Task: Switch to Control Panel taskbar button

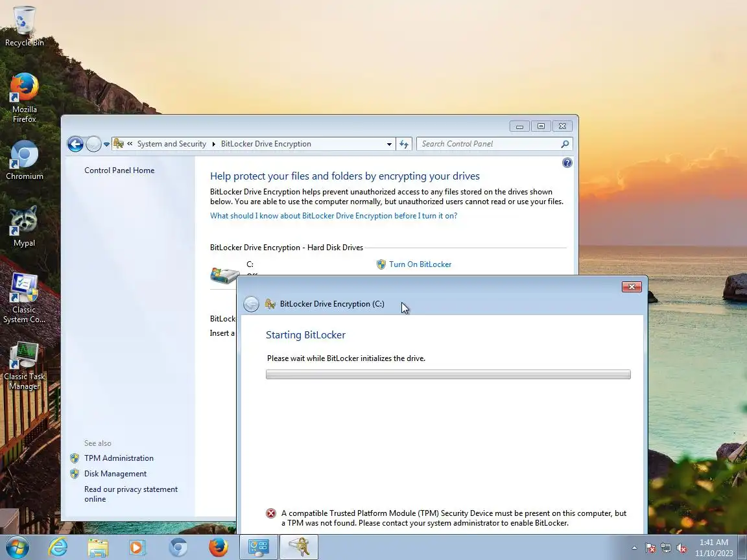Action: [x=258, y=547]
